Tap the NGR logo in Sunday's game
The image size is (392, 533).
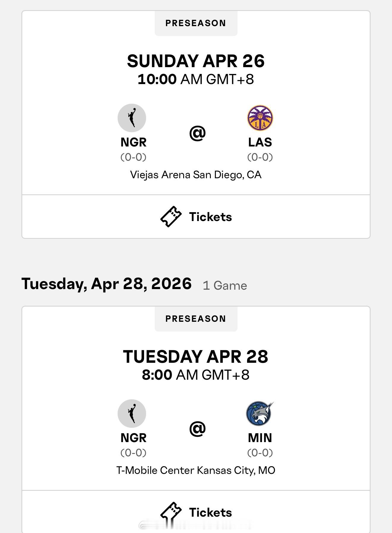pos(132,118)
